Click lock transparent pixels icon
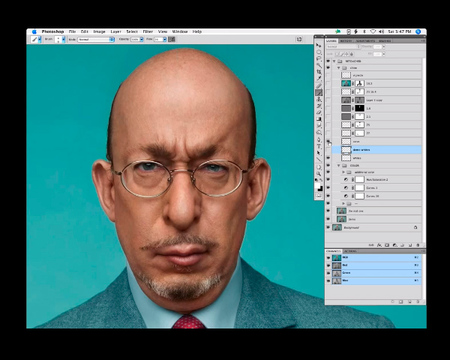This screenshot has height=360, width=450. pyautogui.click(x=337, y=54)
